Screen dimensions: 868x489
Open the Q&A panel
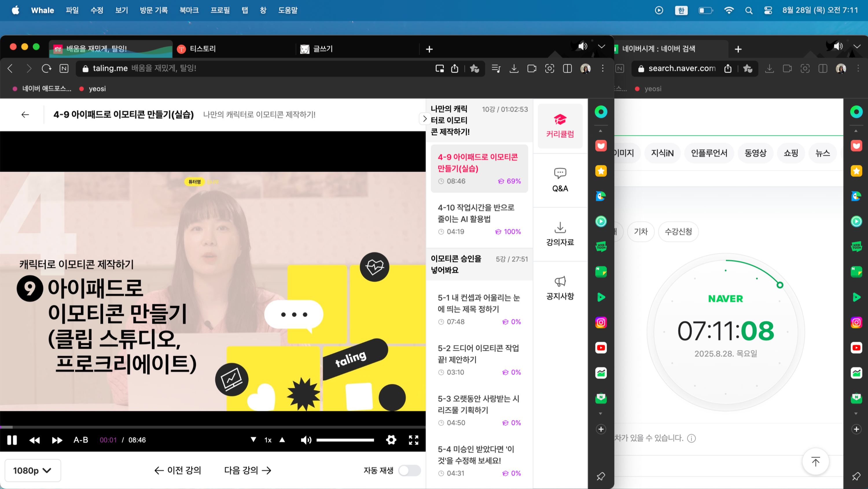click(560, 180)
